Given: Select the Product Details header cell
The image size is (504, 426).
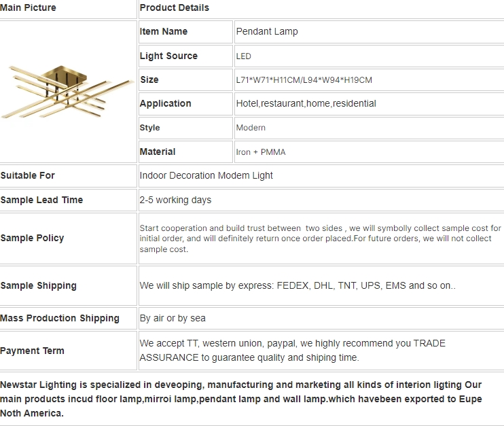Looking at the screenshot, I should point(321,8).
